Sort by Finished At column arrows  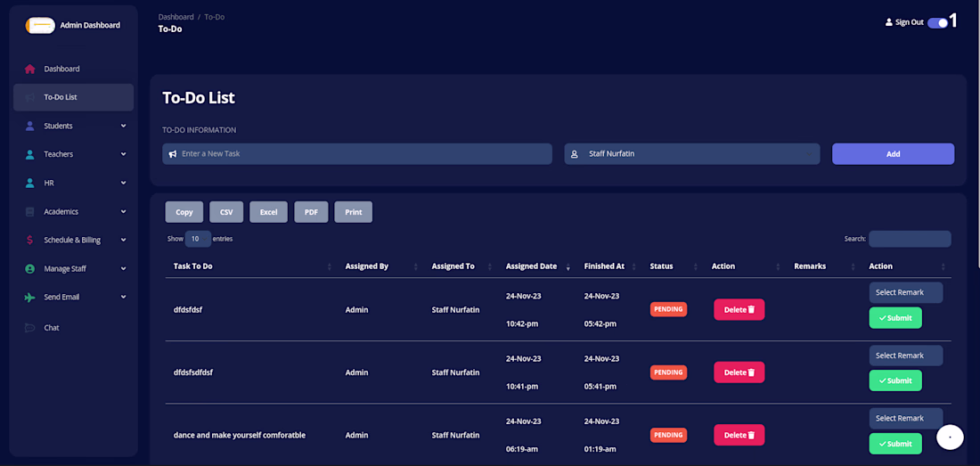tap(633, 266)
